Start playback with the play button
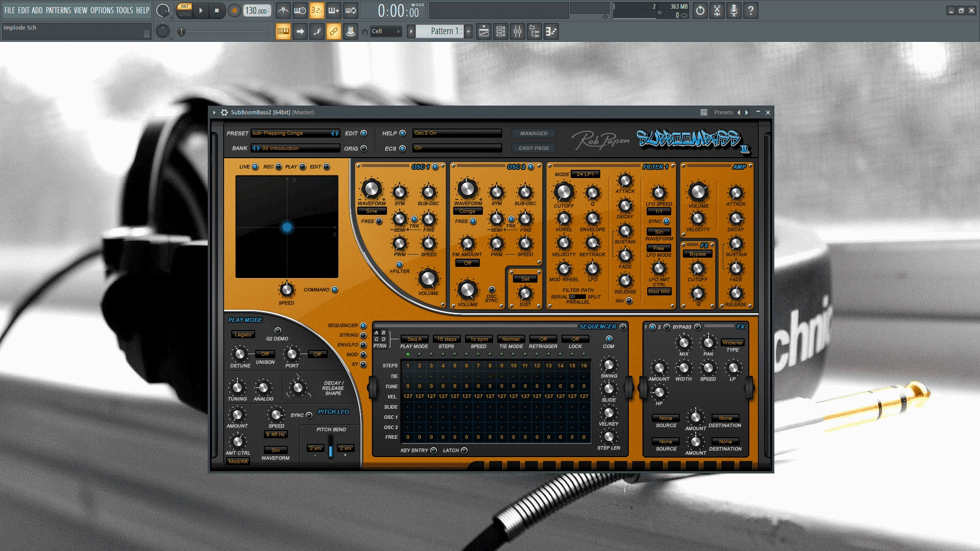Viewport: 980px width, 551px height. (x=201, y=10)
